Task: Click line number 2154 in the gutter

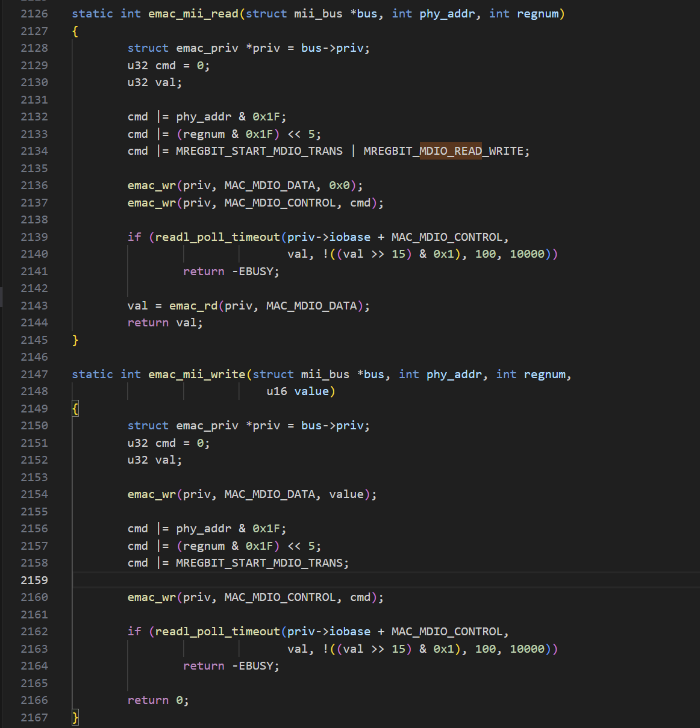Action: click(34, 494)
